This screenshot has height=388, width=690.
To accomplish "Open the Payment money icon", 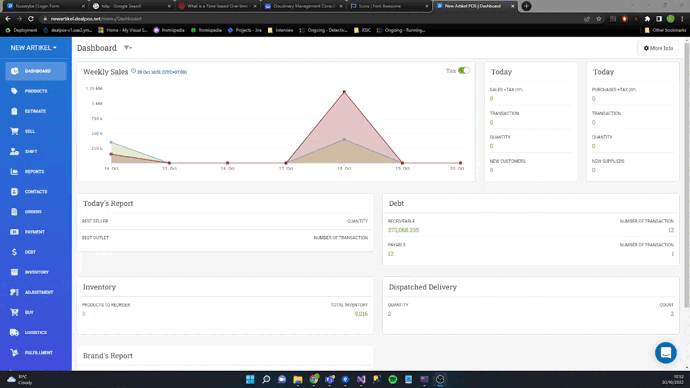I will tap(15, 232).
